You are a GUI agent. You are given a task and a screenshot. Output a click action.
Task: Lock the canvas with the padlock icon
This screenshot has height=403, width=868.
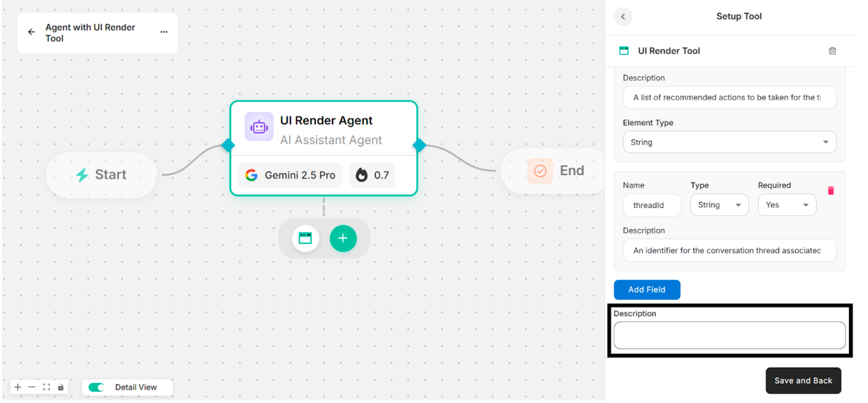pos(61,387)
